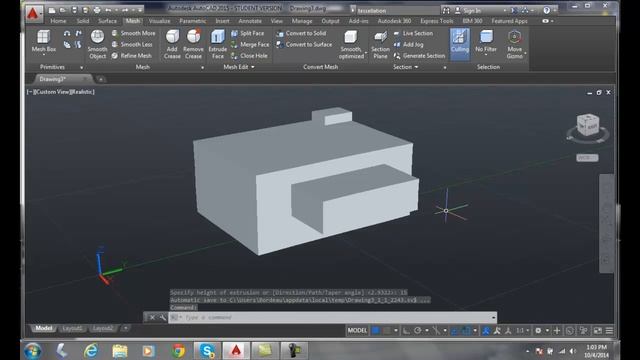This screenshot has height=360, width=640.
Task: Open the Surface ribbon tab
Action: pyautogui.click(x=107, y=21)
